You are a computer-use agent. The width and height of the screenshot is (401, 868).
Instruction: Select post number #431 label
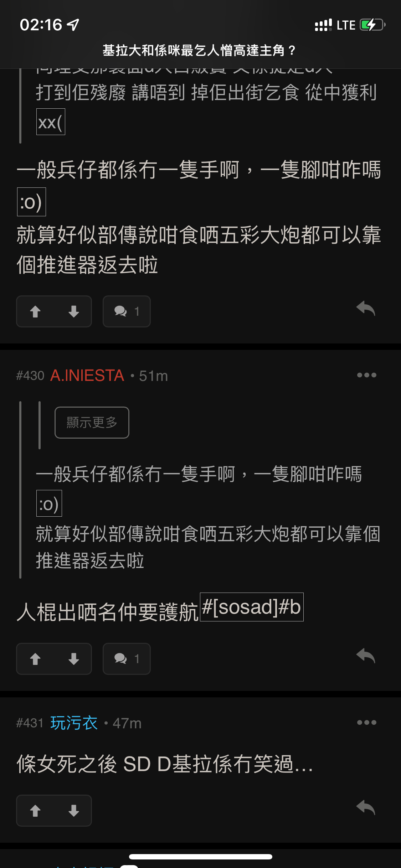[30, 723]
